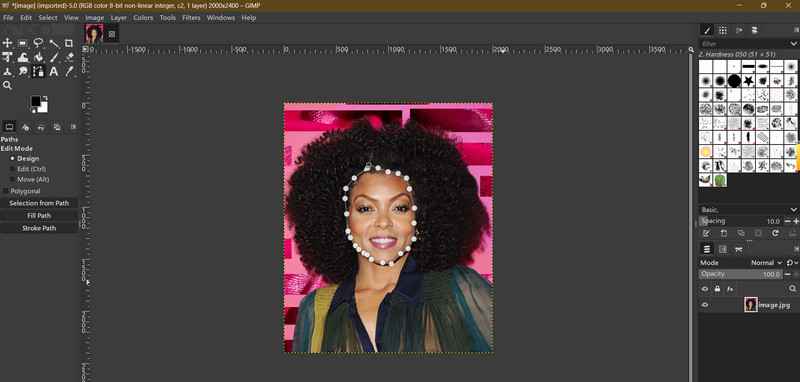Select the Free Select lasso tool
This screenshot has height=382, width=800.
pyautogui.click(x=38, y=43)
